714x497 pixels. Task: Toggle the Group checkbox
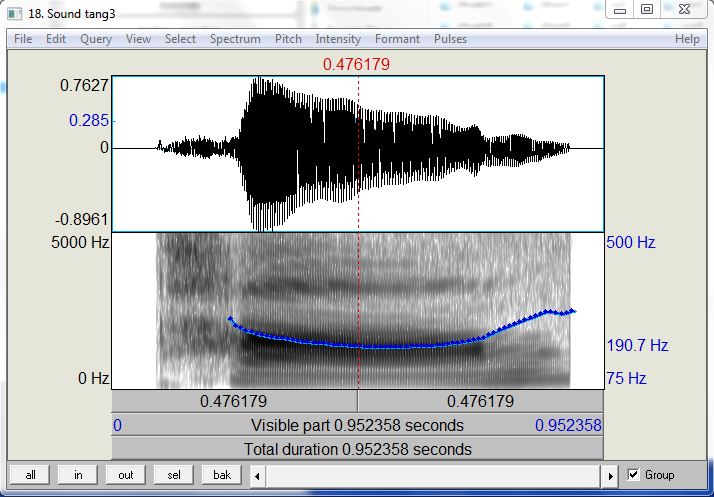(633, 475)
